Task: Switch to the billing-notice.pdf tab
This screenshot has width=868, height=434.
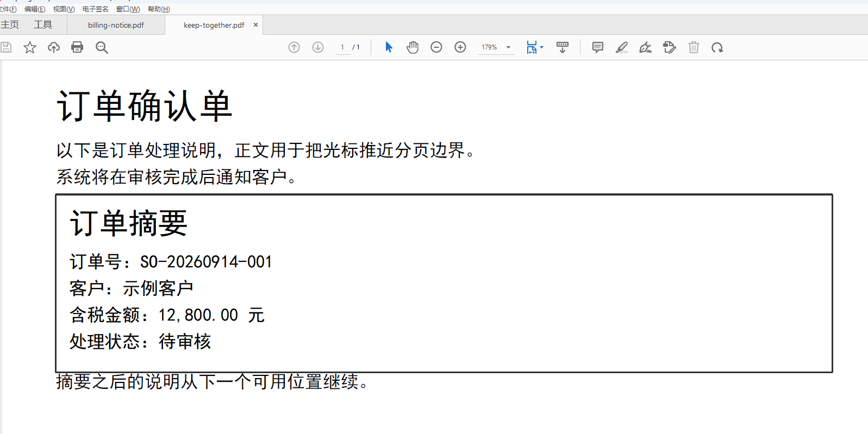Action: coord(116,25)
